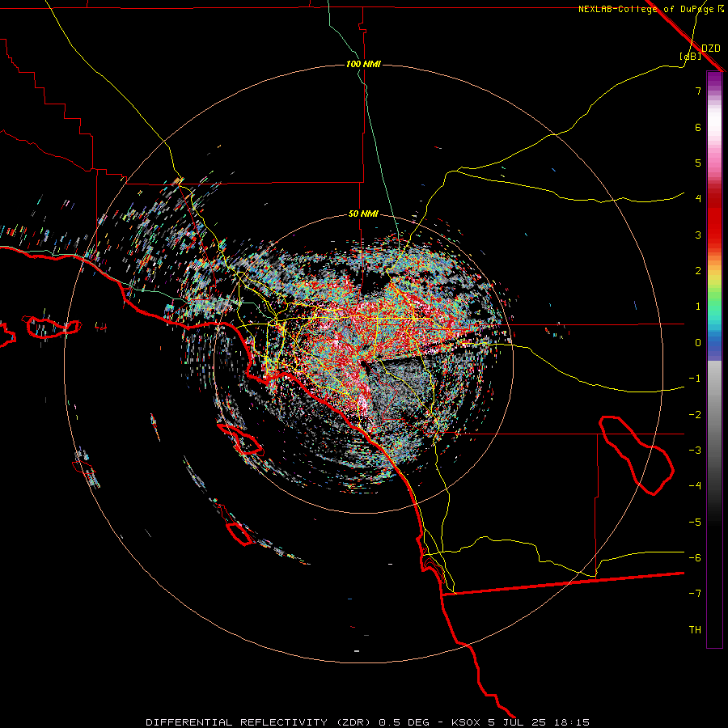
Task: Click the color scale value -5
Action: point(695,523)
